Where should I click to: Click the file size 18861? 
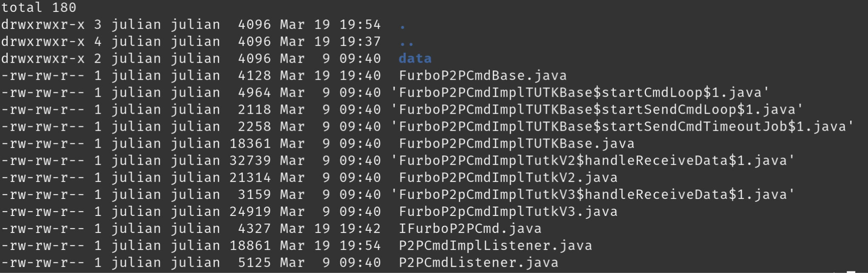tap(250, 246)
